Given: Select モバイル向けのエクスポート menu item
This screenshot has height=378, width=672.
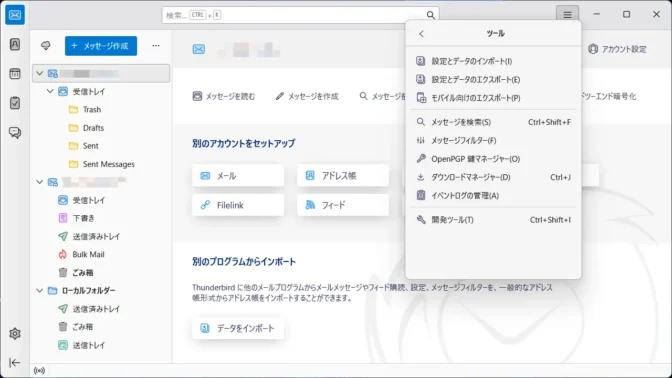Looking at the screenshot, I should click(x=493, y=98).
